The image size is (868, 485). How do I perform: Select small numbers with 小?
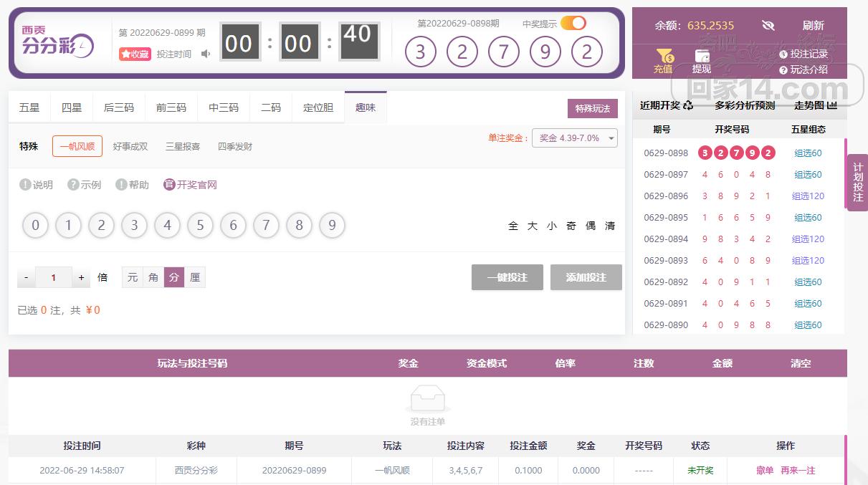(552, 226)
